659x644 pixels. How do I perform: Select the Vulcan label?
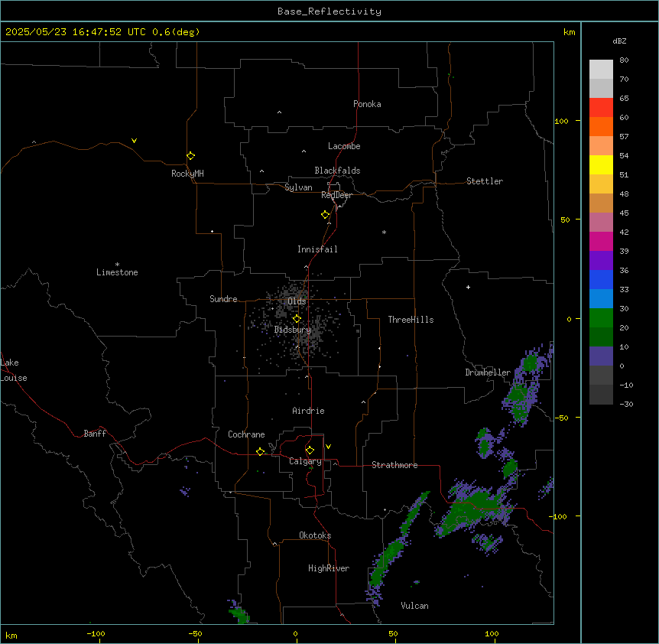[x=414, y=606]
